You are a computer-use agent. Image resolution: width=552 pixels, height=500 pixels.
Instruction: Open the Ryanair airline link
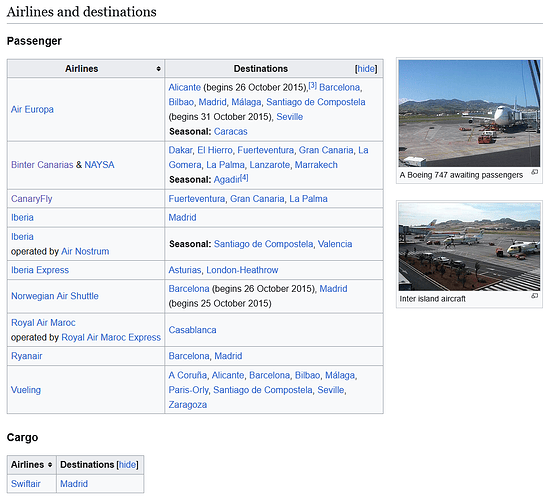(x=26, y=356)
